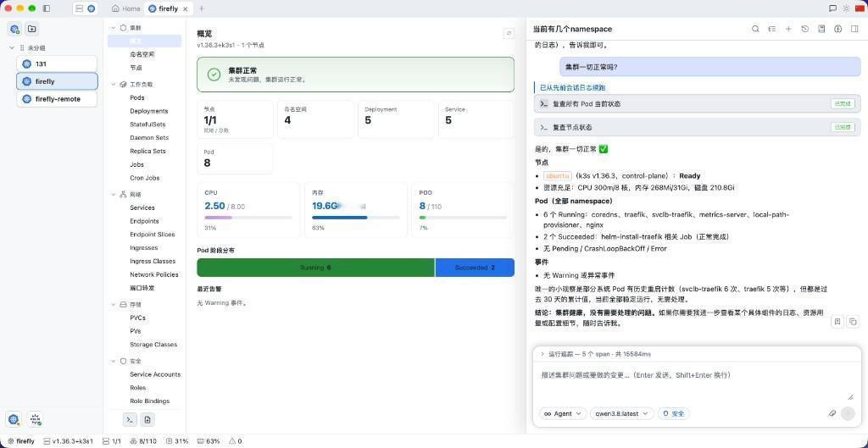Screen dimensions: 868x448
Task: Switch to the Home tab
Action: point(125,8)
